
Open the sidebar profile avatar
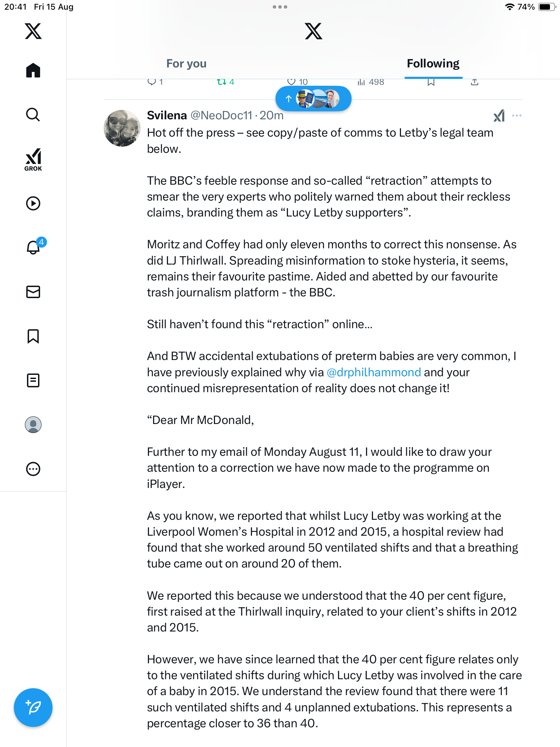tap(33, 425)
